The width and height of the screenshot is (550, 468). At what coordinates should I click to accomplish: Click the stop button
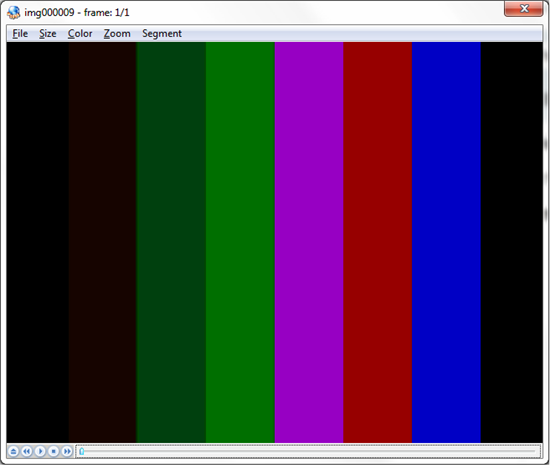(x=53, y=451)
